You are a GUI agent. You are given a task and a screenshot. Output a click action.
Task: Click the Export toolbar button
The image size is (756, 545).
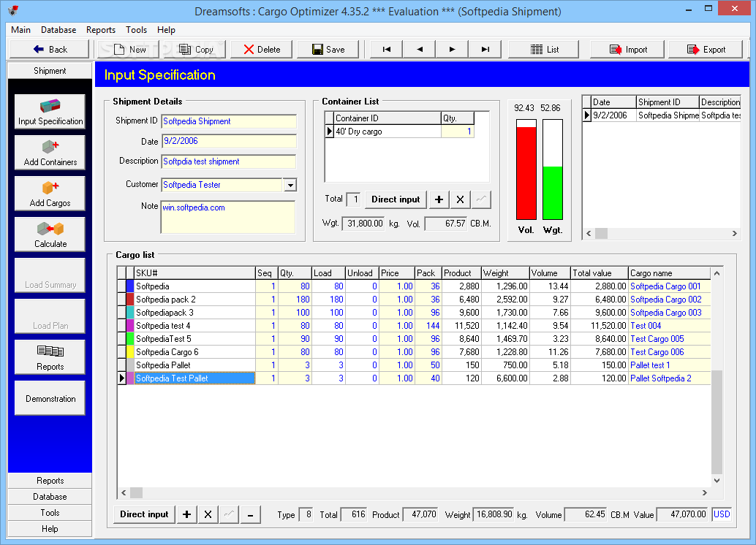coord(706,49)
